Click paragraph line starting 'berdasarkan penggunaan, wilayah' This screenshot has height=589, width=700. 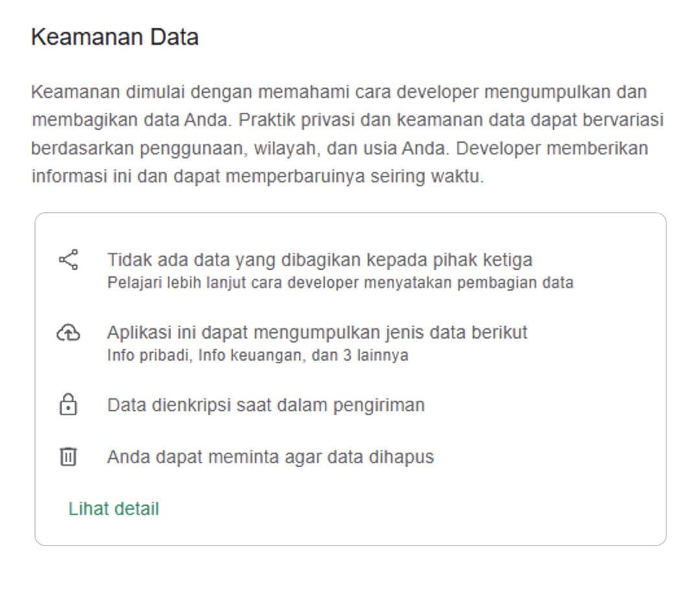(339, 149)
